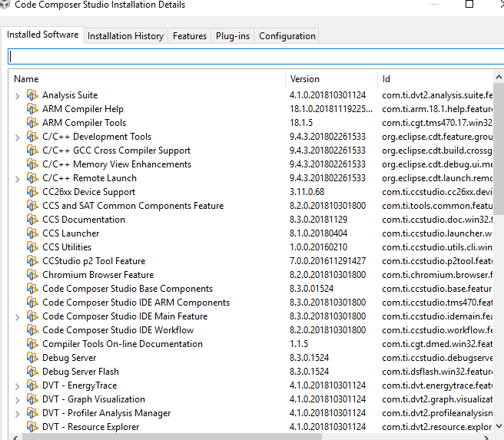Expand the C/C++ Remote Launch node
Image resolution: width=504 pixels, height=440 pixels.
[x=18, y=179]
